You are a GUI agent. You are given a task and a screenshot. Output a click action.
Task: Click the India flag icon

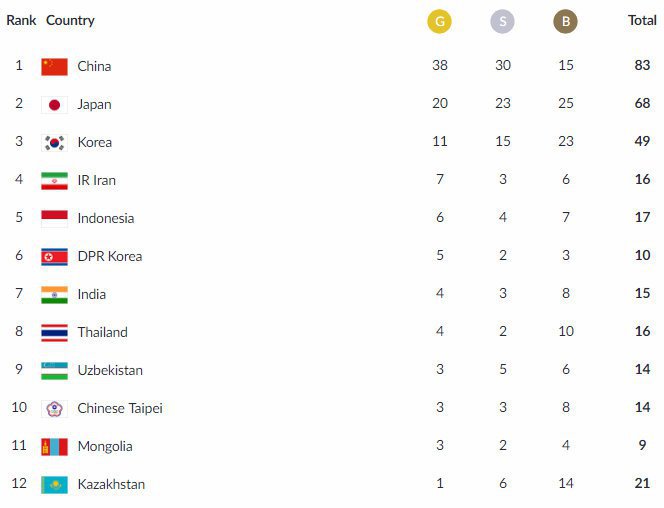pos(54,295)
